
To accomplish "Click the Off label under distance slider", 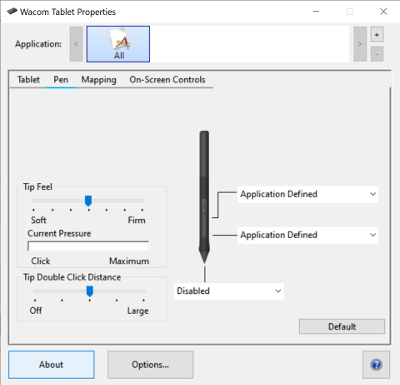I will 36,311.
